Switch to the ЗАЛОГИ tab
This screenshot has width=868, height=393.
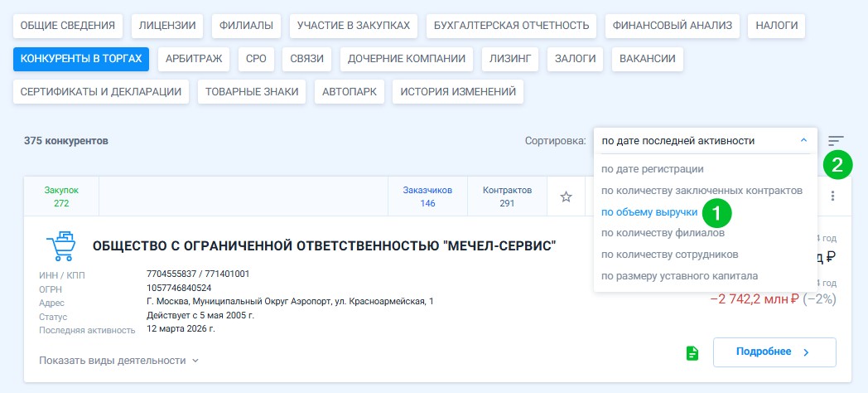[575, 59]
